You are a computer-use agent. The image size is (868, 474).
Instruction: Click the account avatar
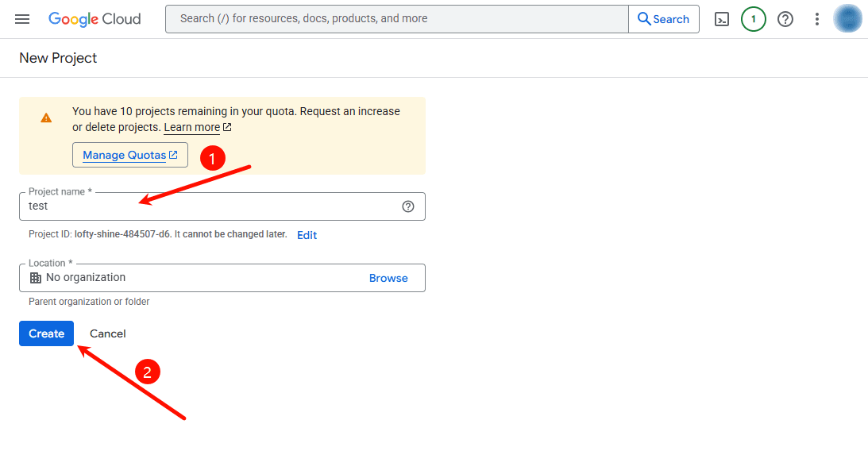pyautogui.click(x=847, y=18)
